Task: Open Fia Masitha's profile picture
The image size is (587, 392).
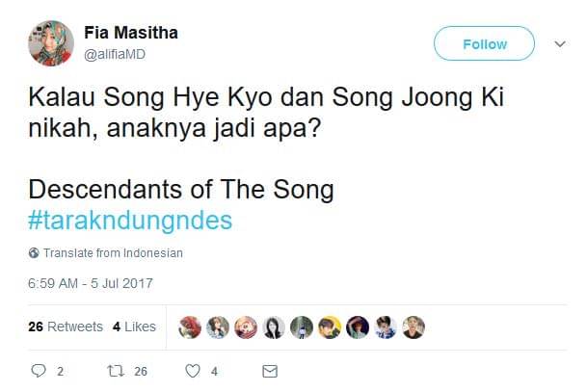Action: (51, 43)
